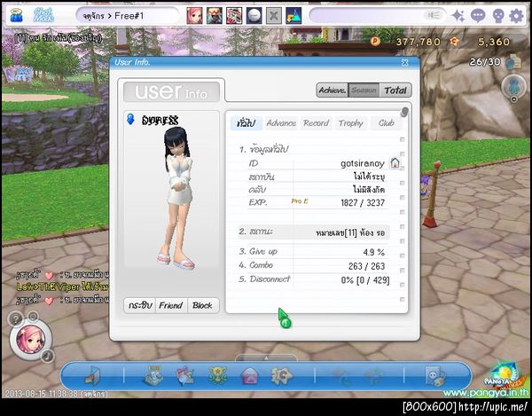Open the gift box icon in bottom bar
The height and width of the screenshot is (416, 532).
[x=185, y=375]
